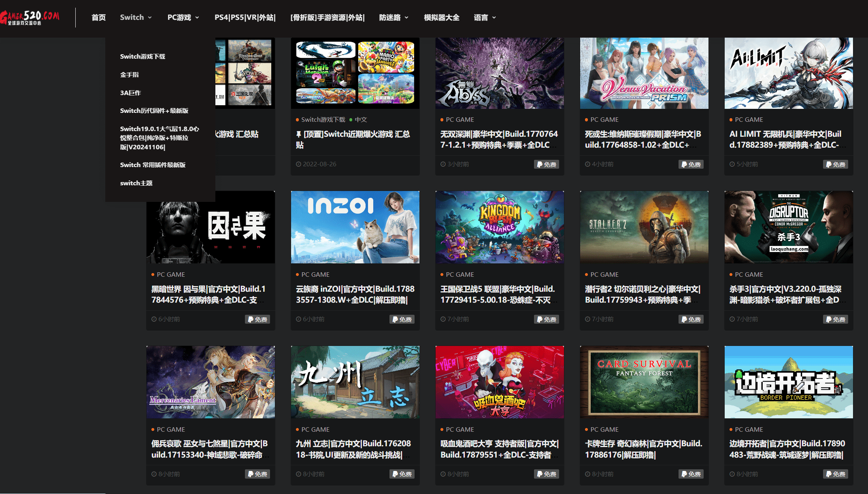This screenshot has height=494, width=868.
Task: Click the free badge on Hitman 3 card
Action: (x=835, y=319)
